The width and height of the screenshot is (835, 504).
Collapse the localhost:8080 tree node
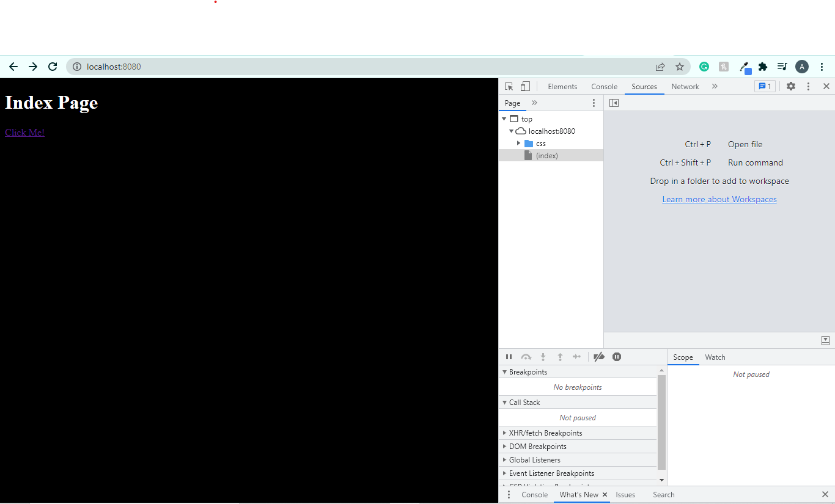pyautogui.click(x=511, y=131)
